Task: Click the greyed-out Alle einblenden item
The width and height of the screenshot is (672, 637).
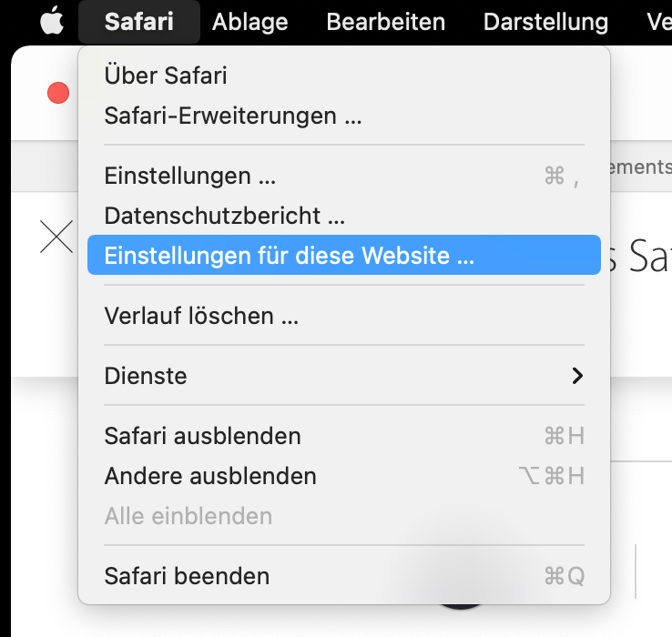Action: coord(188,516)
